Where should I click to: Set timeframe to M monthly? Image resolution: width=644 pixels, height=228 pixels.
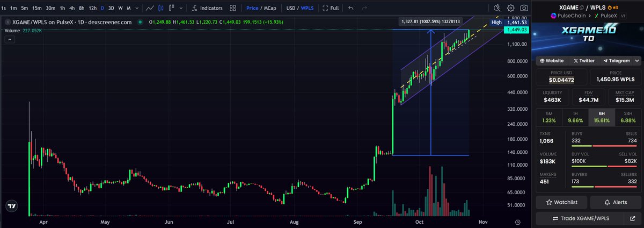point(129,8)
